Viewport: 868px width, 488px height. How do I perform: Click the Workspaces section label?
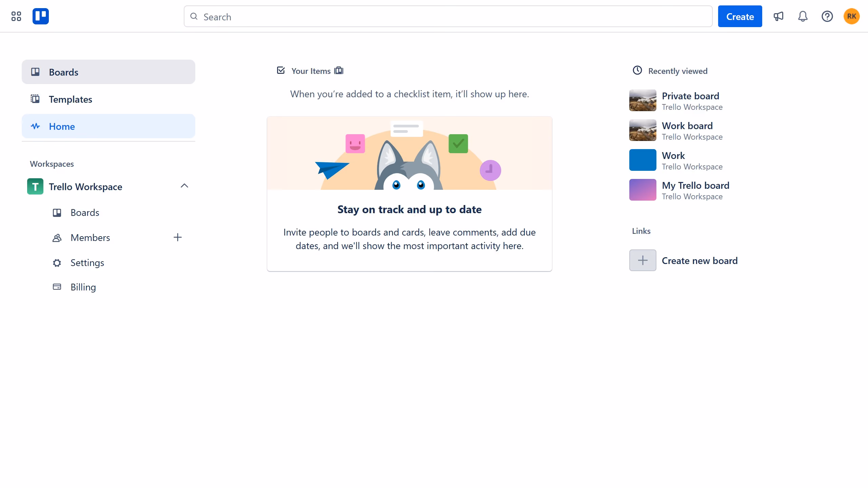click(x=52, y=164)
